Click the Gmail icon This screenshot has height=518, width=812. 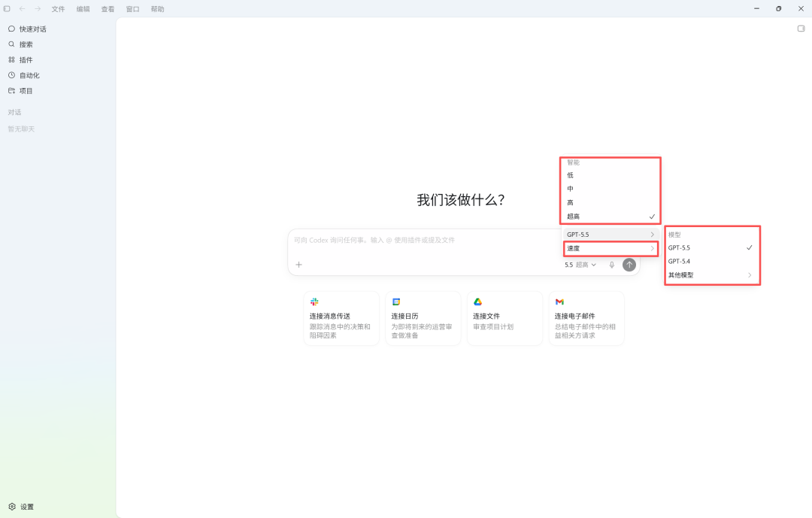(560, 302)
